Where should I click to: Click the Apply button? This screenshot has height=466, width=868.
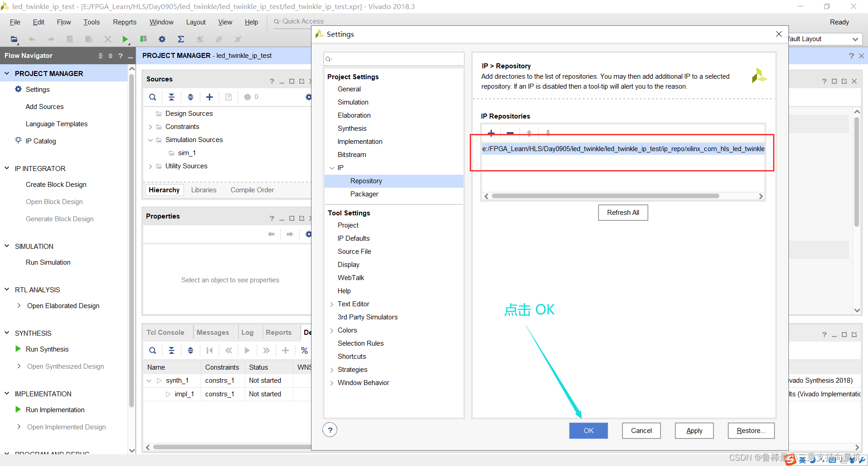(x=694, y=431)
